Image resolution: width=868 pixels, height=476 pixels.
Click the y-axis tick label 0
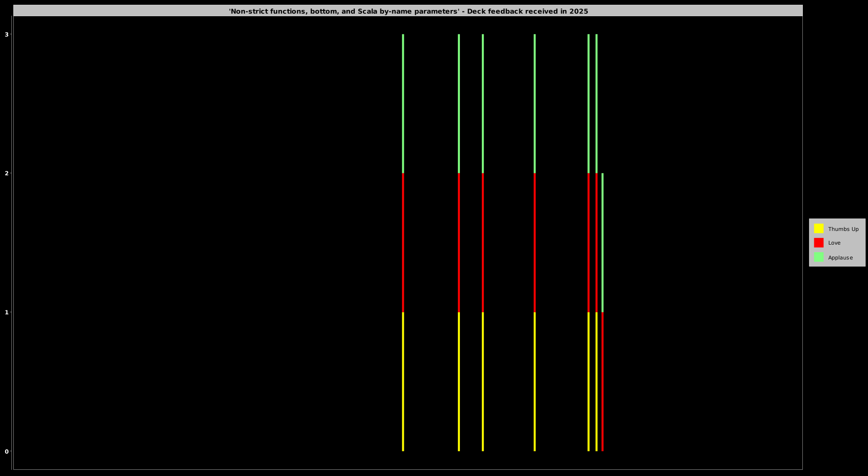[x=7, y=451]
